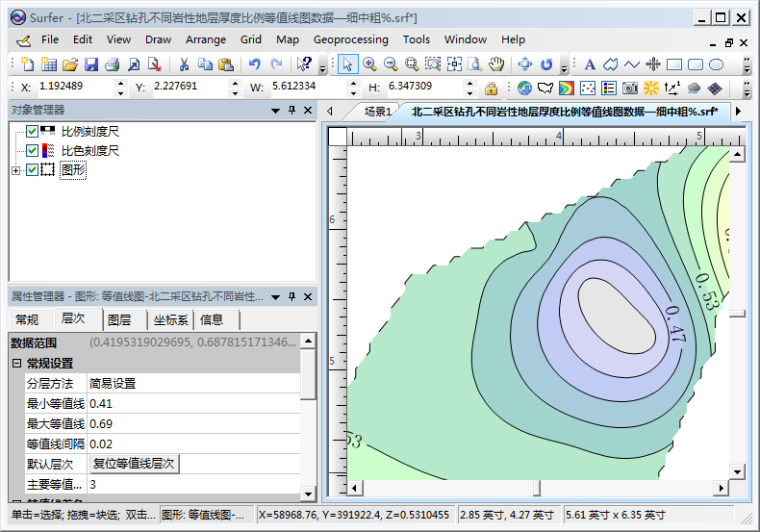760x532 pixels.
Task: Open the Geoprocessing menu
Action: 351,39
